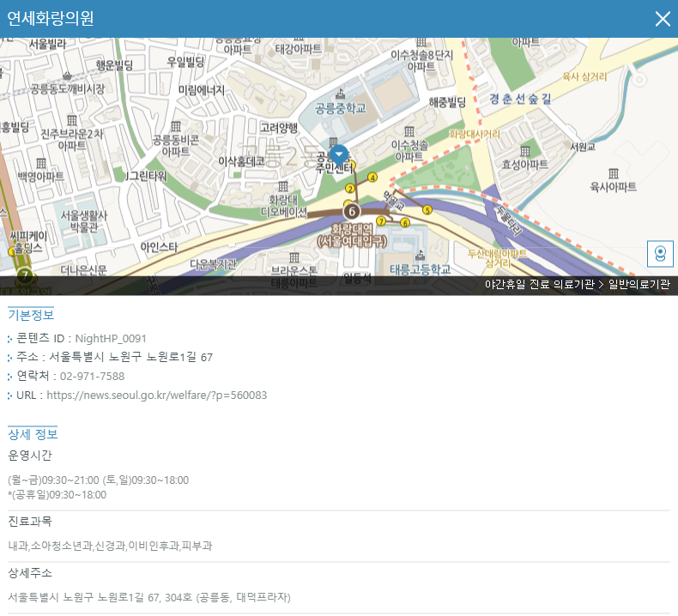Click the 효성아파트 building icon
The height and width of the screenshot is (616, 678).
tap(525, 151)
